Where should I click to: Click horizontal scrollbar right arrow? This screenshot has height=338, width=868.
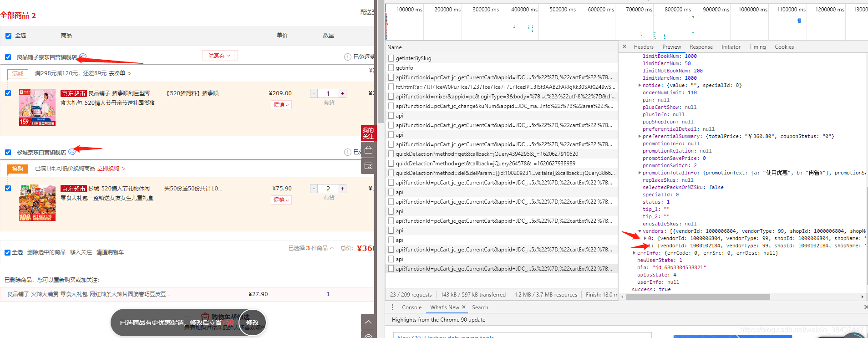[862, 297]
